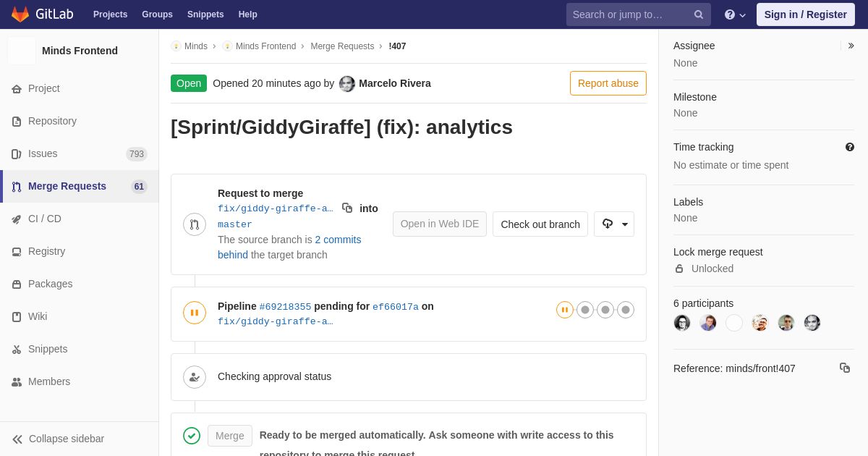Open Repository in the sidebar

coord(80,121)
